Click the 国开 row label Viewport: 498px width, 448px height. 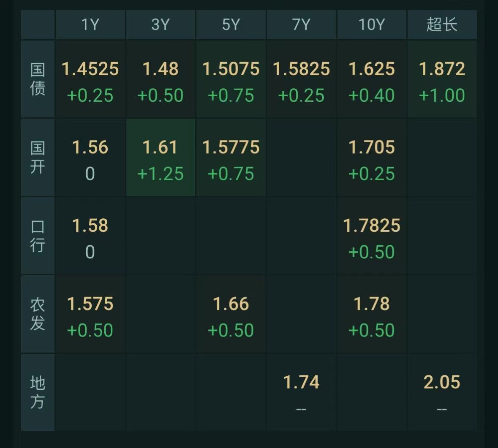point(38,157)
